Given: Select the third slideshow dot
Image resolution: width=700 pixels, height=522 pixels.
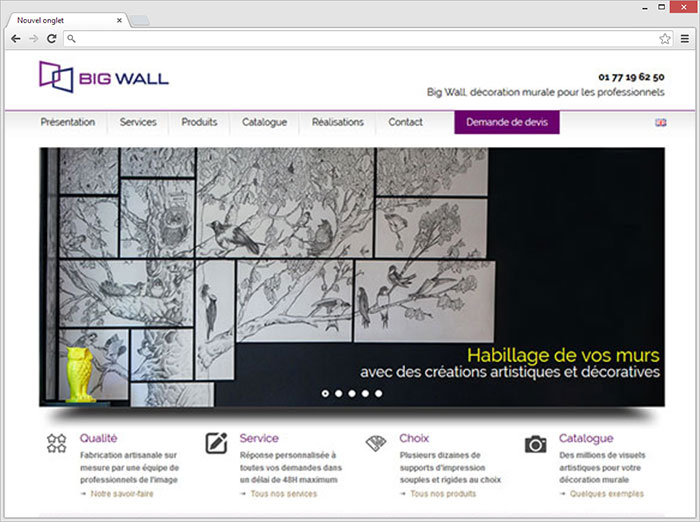Looking at the screenshot, I should 352,393.
